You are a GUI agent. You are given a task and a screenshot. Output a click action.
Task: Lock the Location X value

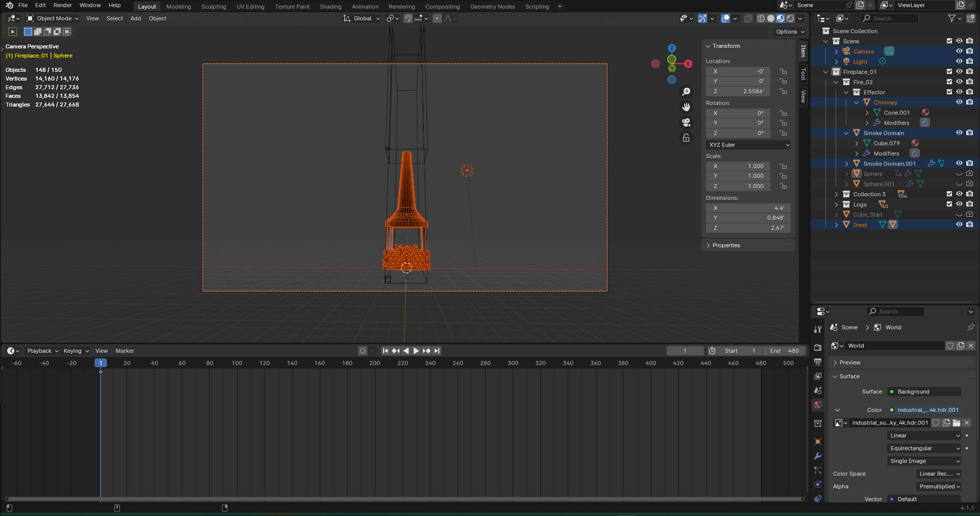click(x=783, y=71)
